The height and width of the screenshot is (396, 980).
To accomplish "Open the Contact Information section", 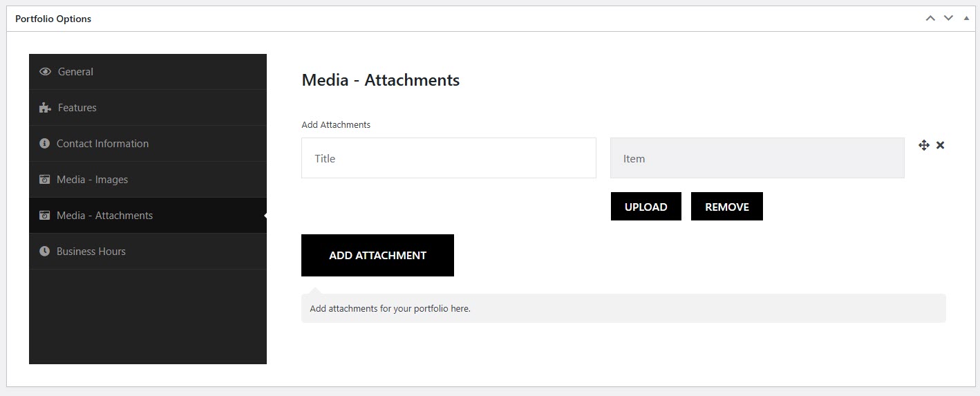I will tap(102, 144).
